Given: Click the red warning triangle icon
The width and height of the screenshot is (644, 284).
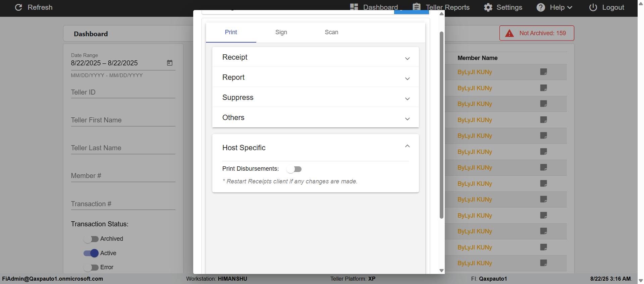Looking at the screenshot, I should pyautogui.click(x=509, y=33).
